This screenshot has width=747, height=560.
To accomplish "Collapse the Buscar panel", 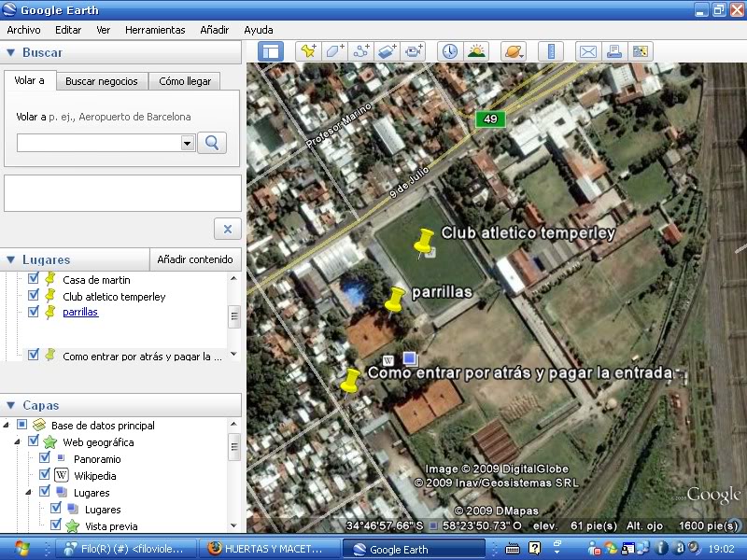I will (x=10, y=53).
